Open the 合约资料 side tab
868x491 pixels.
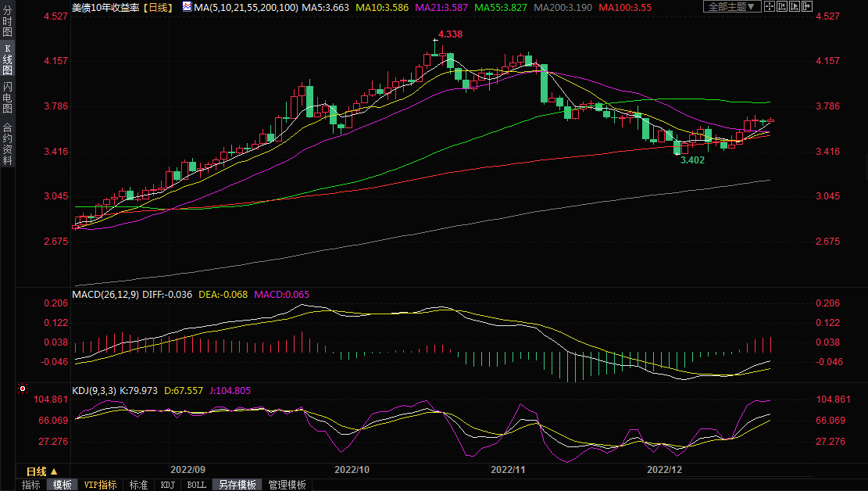(7, 143)
